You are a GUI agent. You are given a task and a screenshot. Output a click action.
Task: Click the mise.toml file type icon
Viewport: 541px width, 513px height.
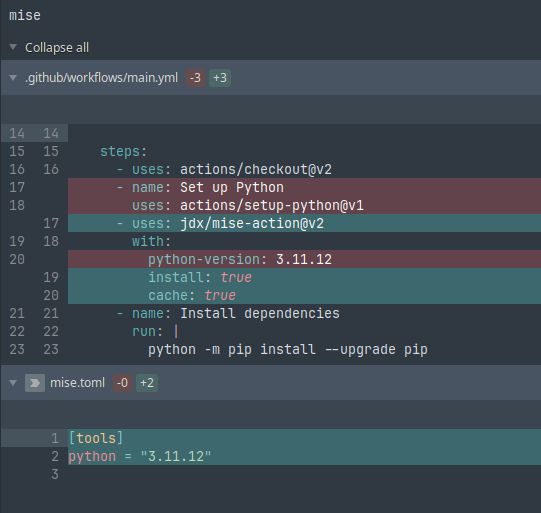(x=35, y=383)
